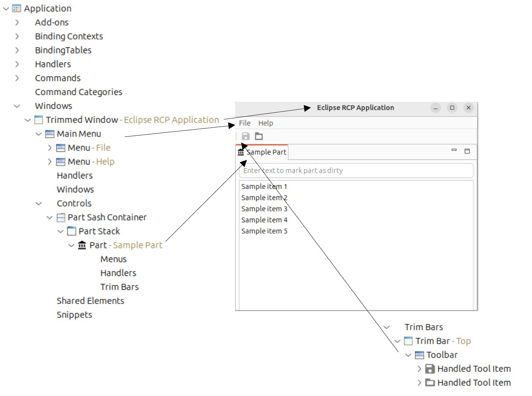Select the Sample Part tab
The image size is (532, 396).
click(262, 152)
